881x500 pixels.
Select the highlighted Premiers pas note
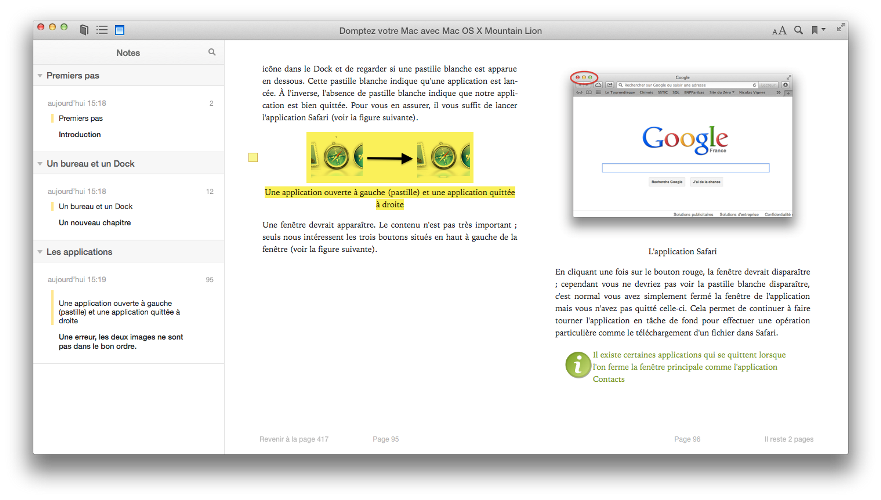pos(80,118)
